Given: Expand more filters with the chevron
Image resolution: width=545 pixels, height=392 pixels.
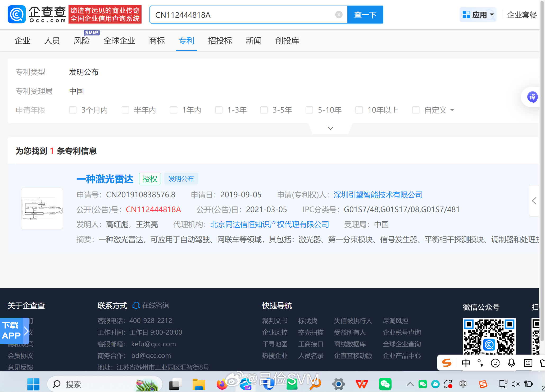Looking at the screenshot, I should (330, 128).
